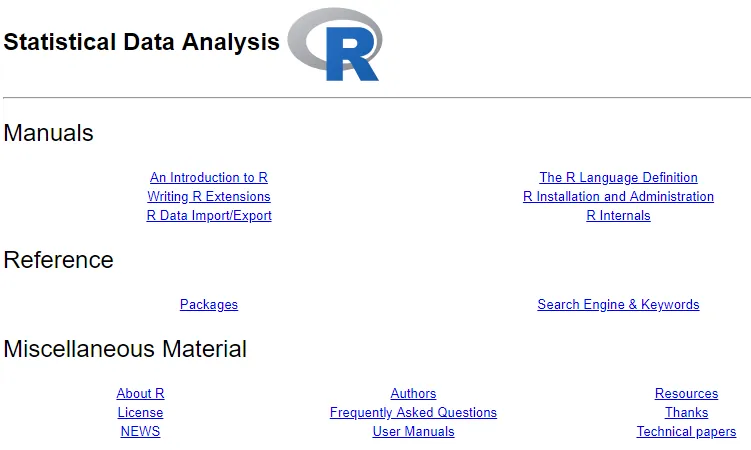Open Search Engine & Keywords page
Screen dimensions: 751x450
618,305
